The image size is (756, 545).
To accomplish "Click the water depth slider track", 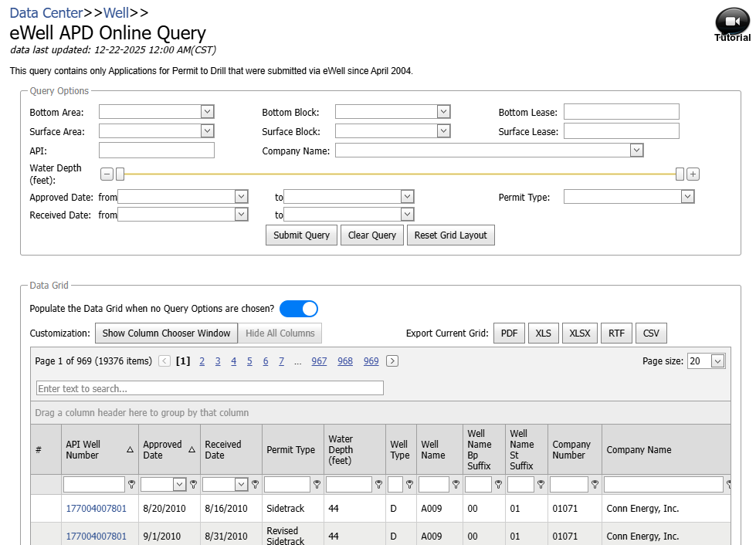I will point(400,174).
